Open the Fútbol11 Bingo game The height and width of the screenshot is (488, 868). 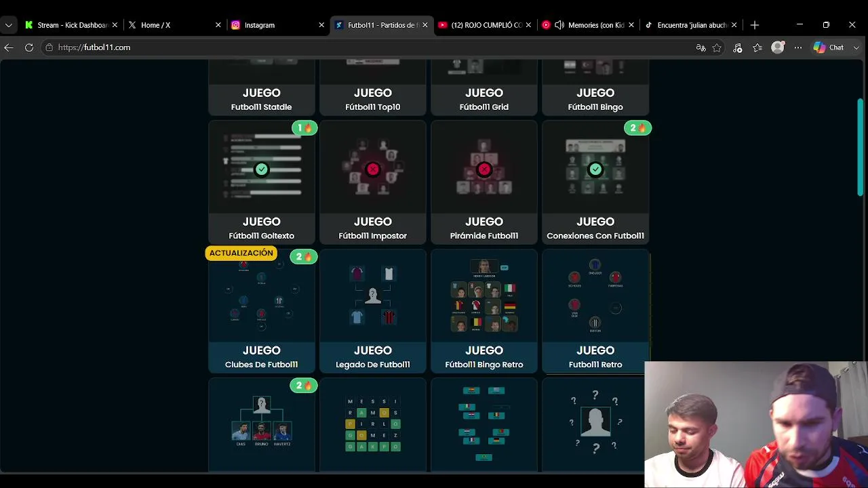595,87
